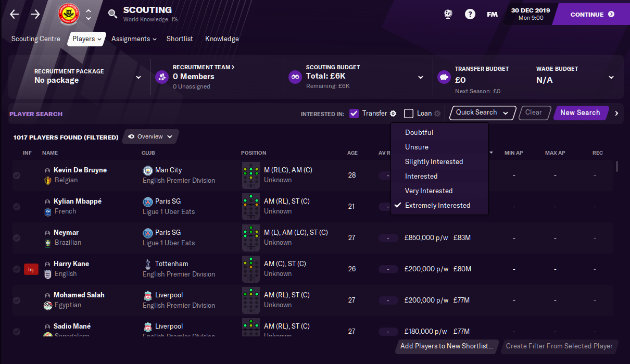The image size is (630, 364).
Task: Select Kylian Mbappé's row tick
Action: 17,207
